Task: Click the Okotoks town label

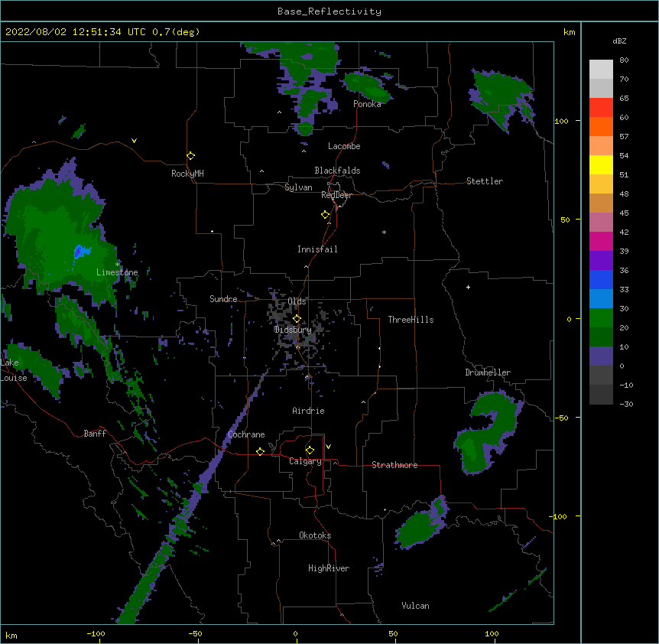Action: coord(315,535)
